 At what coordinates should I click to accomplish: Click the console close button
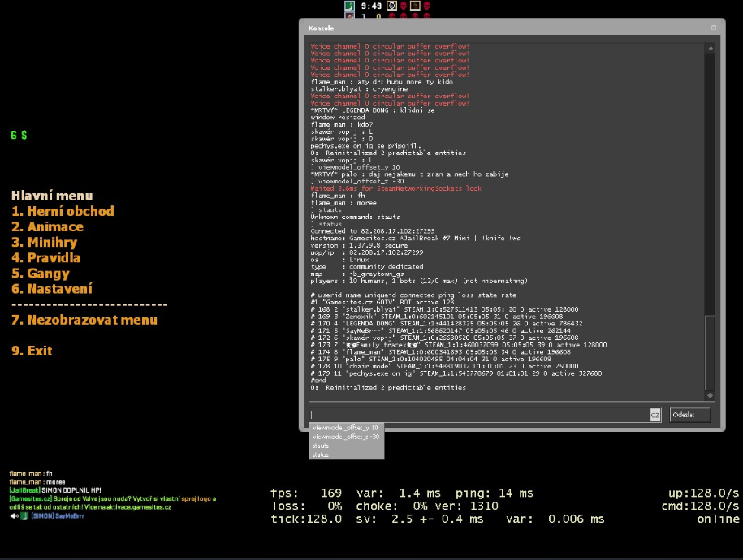point(714,28)
